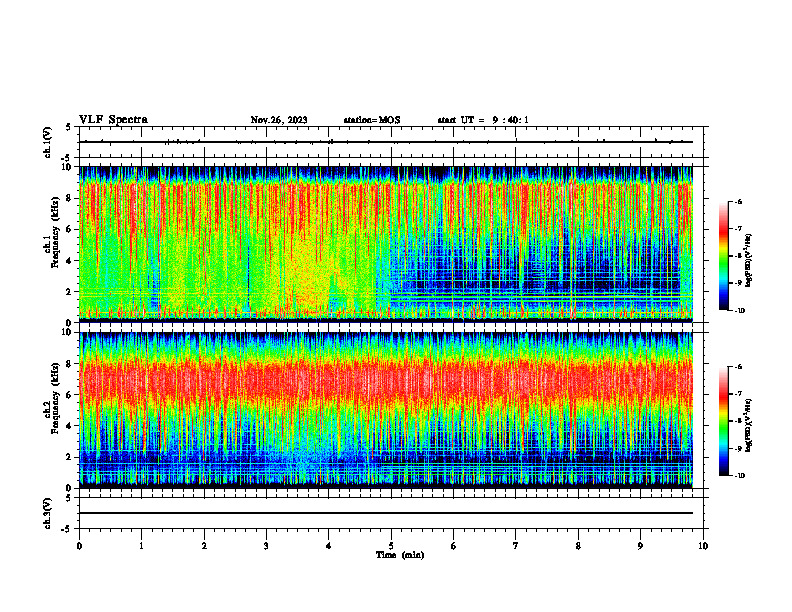Click inside the ch.1 spectrogram panel
The height and width of the screenshot is (612, 792).
(x=386, y=244)
